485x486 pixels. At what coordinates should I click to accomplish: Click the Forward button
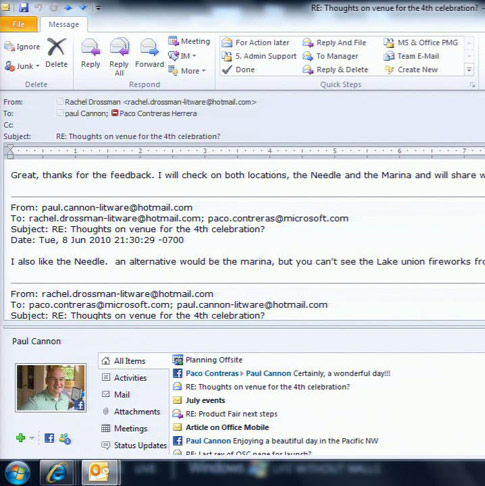tap(149, 54)
